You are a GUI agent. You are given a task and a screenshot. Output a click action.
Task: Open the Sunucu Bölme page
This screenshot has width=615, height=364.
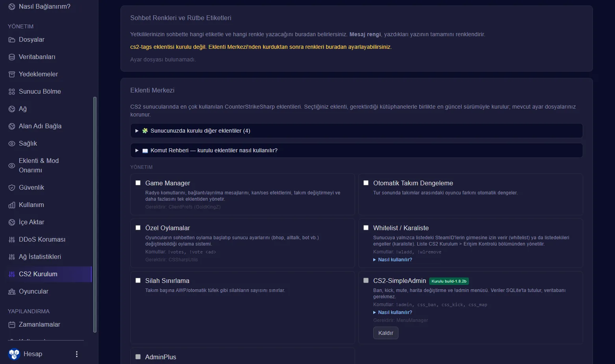pyautogui.click(x=49, y=92)
